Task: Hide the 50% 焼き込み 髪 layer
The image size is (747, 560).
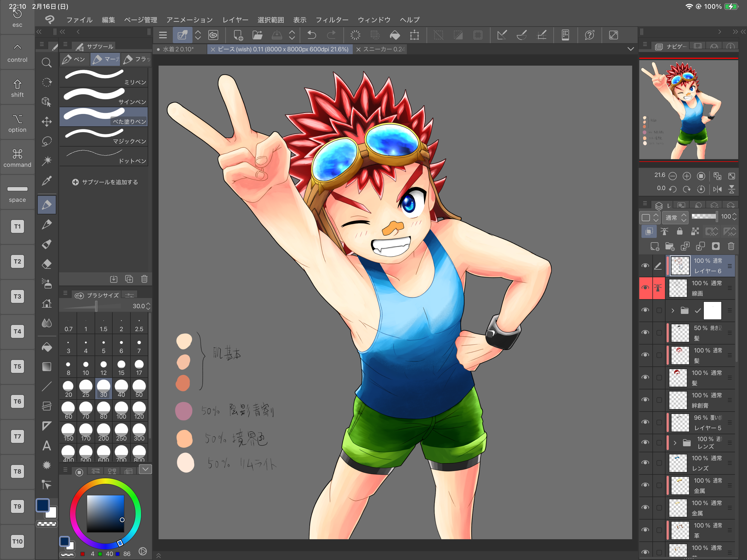Action: (645, 332)
